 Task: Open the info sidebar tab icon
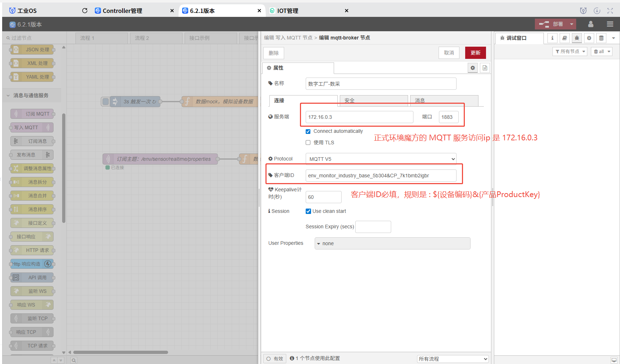[552, 38]
